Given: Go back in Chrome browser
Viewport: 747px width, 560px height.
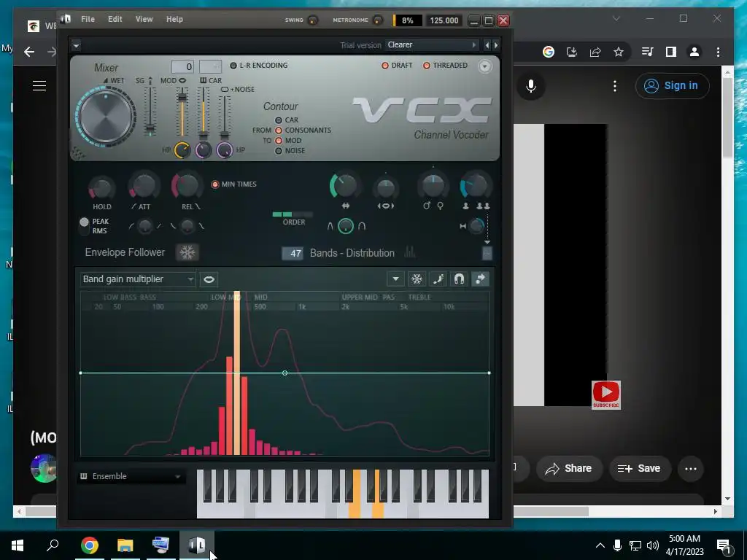Looking at the screenshot, I should 29,52.
